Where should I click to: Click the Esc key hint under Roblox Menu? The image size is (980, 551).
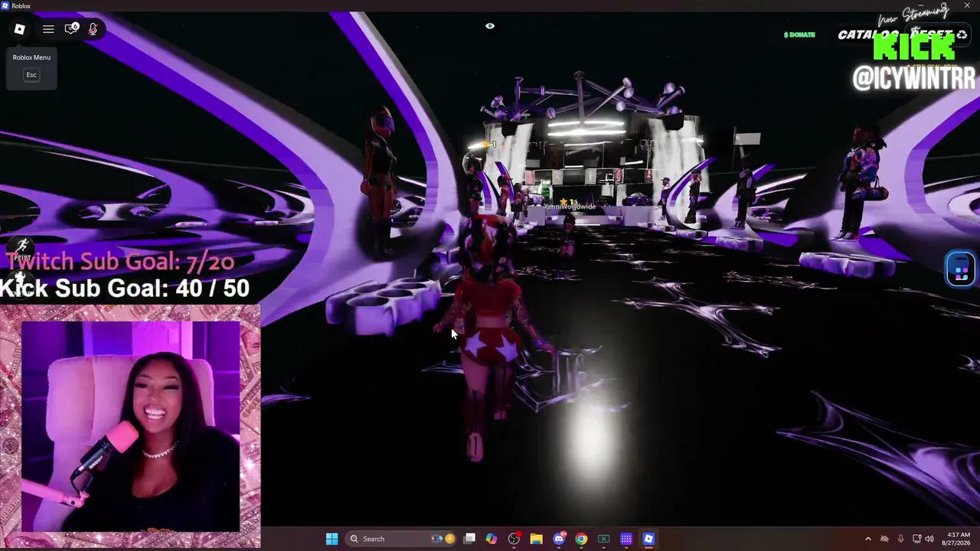tap(31, 75)
